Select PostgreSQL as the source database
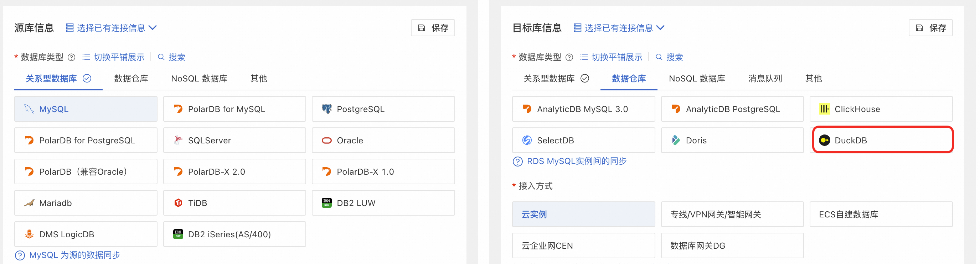 tap(383, 109)
